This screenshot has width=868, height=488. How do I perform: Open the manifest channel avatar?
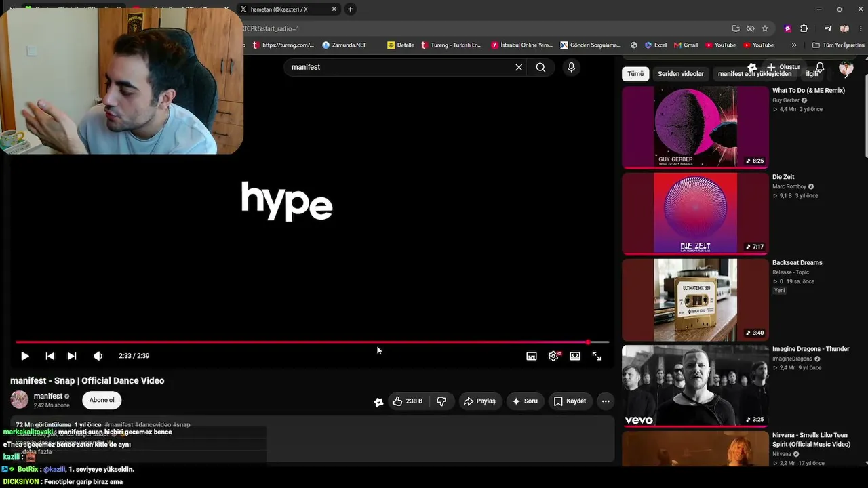[20, 400]
